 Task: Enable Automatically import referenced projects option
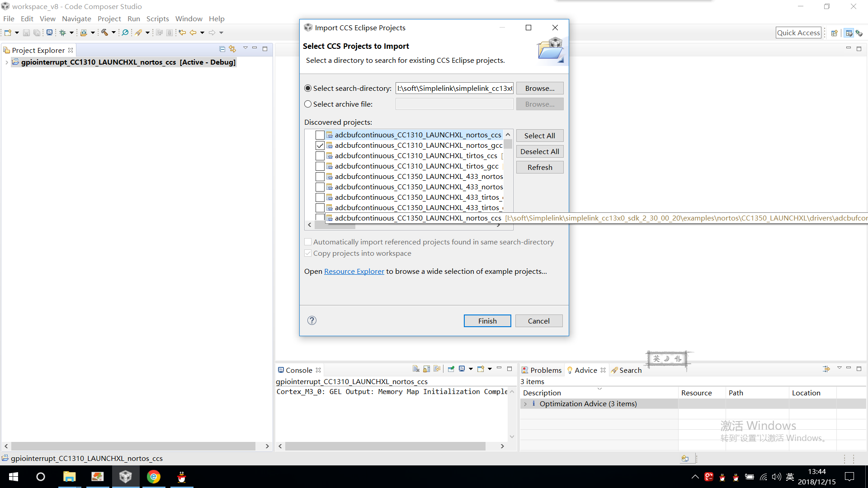click(x=308, y=242)
